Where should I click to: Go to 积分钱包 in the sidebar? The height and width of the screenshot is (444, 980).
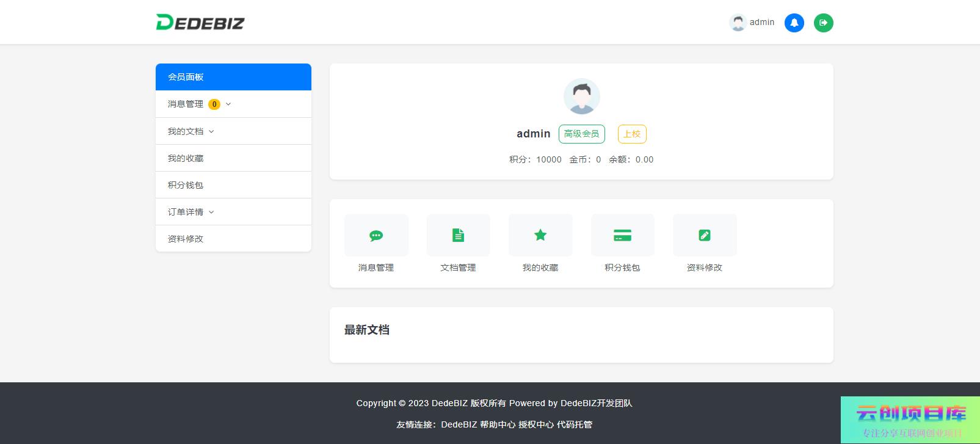pyautogui.click(x=186, y=185)
